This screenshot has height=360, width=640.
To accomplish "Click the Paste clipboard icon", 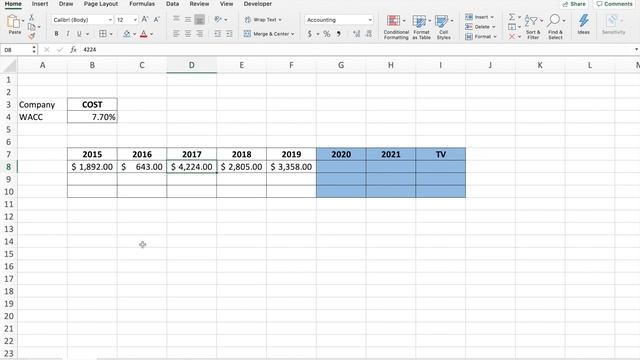I will coord(13,22).
